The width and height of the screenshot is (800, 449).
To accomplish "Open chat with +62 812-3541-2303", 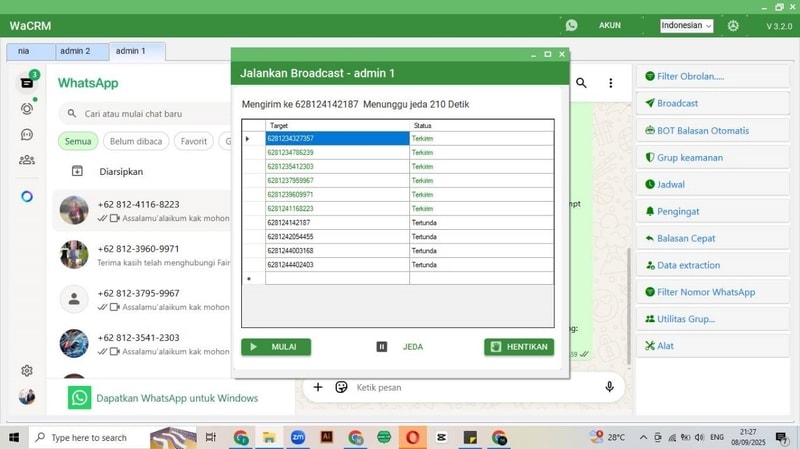I will pyautogui.click(x=142, y=344).
